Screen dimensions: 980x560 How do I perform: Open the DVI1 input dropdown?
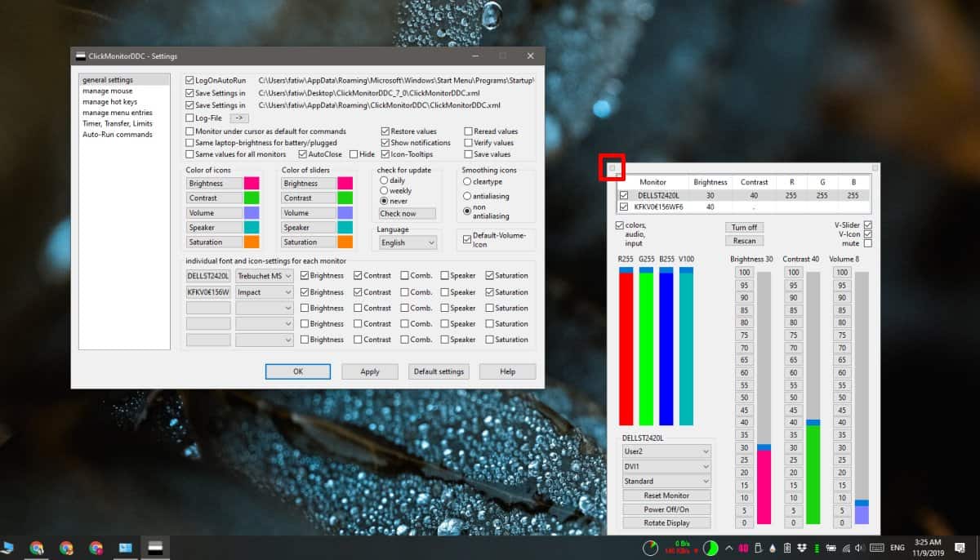point(666,465)
